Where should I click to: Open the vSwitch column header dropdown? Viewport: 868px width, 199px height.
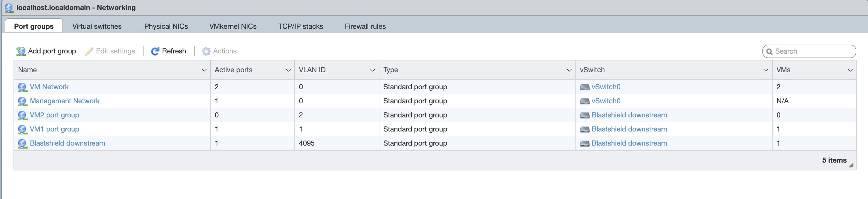(x=765, y=70)
